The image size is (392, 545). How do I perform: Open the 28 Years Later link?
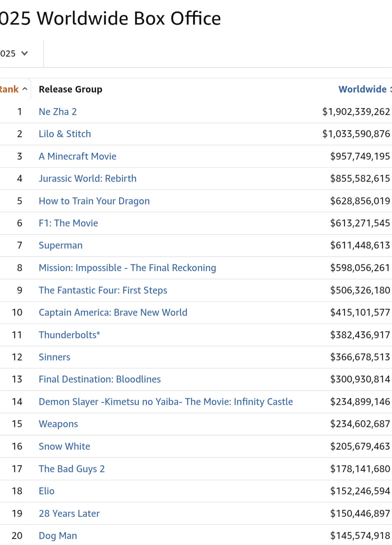click(x=69, y=514)
